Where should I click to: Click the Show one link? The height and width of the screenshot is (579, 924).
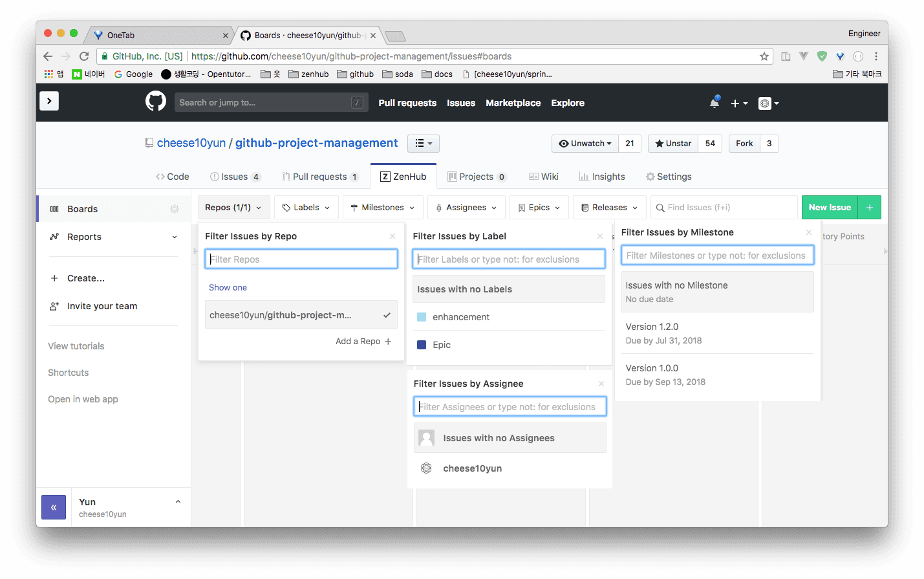pyautogui.click(x=228, y=287)
